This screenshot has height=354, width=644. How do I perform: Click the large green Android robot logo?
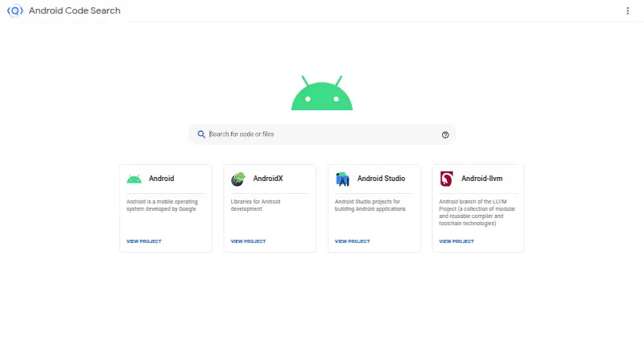point(322,93)
